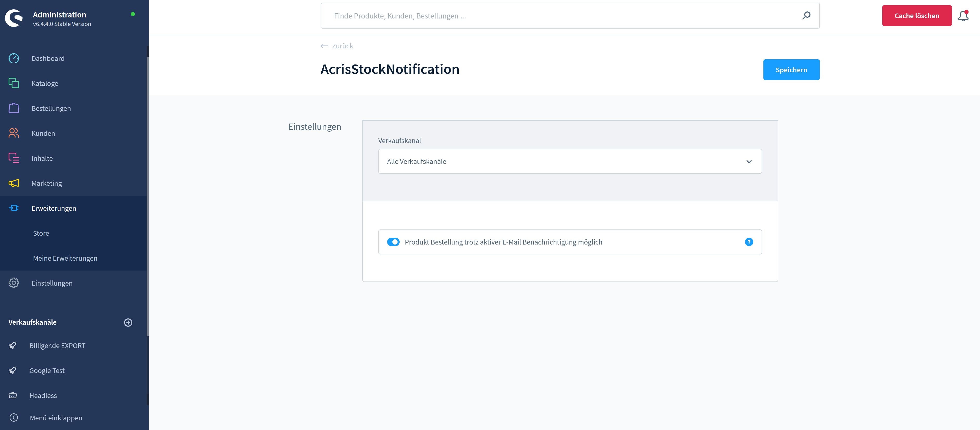The height and width of the screenshot is (430, 980).
Task: Open Bestellungen menu item
Action: tap(73, 108)
